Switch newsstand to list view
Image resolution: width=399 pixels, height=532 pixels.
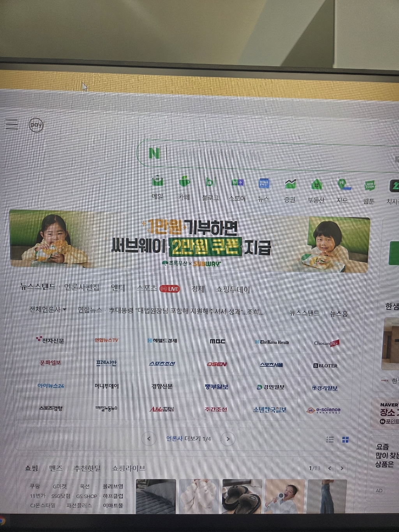pos(330,440)
